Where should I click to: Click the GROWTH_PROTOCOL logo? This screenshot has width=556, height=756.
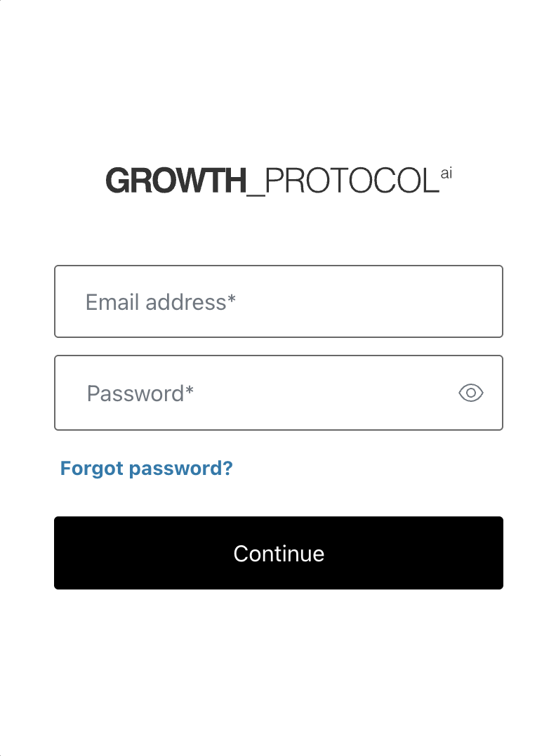[x=278, y=181]
